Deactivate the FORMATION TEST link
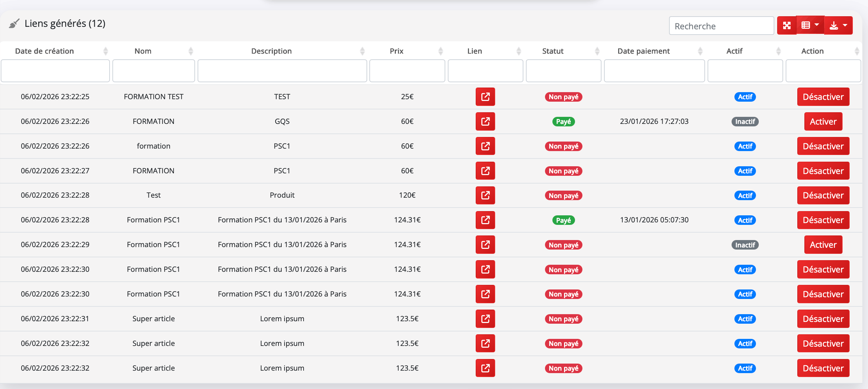Image resolution: width=868 pixels, height=389 pixels. pyautogui.click(x=823, y=97)
